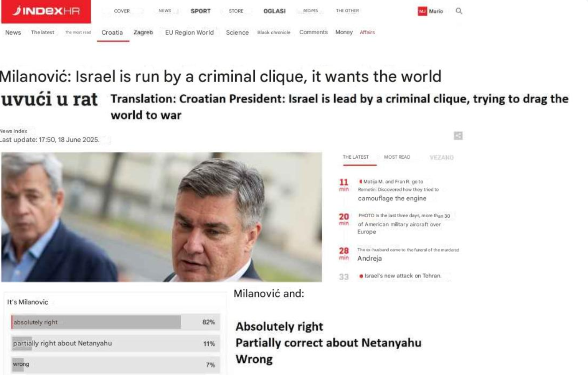Select the Black chronicle section
The image size is (588, 375).
[274, 32]
